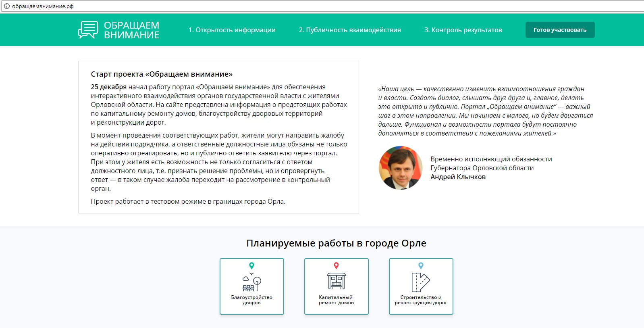Viewport: 644px width, 328px height.
Task: Open Строительство и реконструкция дорог label
Action: coord(421,300)
